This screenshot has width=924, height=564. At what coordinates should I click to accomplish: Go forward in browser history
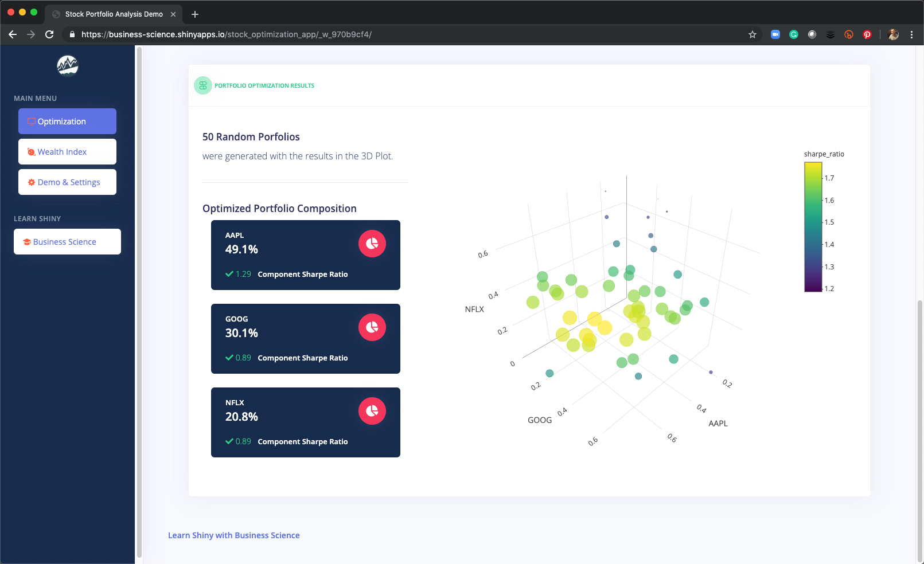(x=31, y=34)
